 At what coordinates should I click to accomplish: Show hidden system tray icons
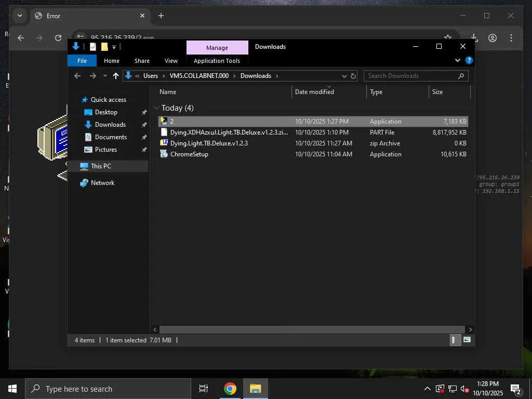tap(428, 389)
